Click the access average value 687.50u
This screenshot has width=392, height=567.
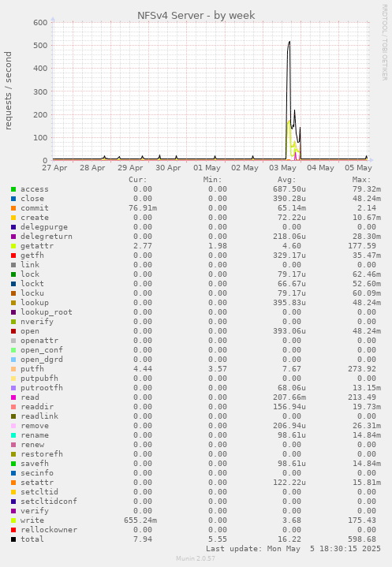pos(289,189)
